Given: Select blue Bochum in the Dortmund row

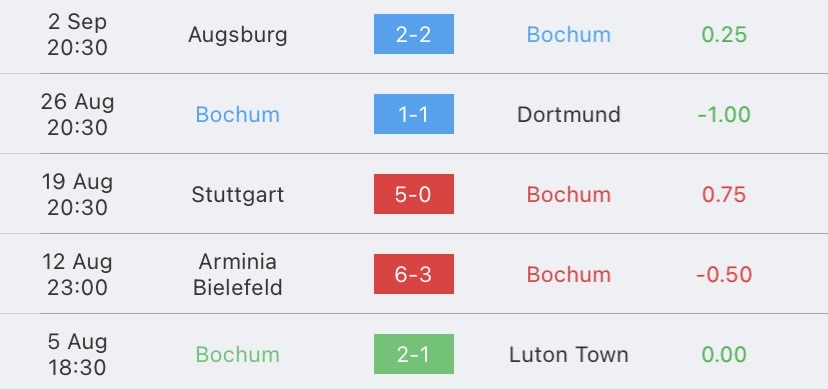Looking at the screenshot, I should point(238,115).
